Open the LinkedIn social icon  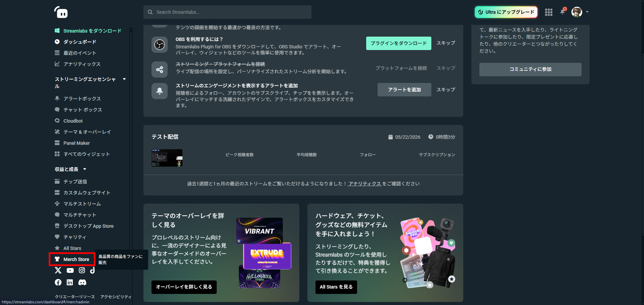[x=70, y=282]
